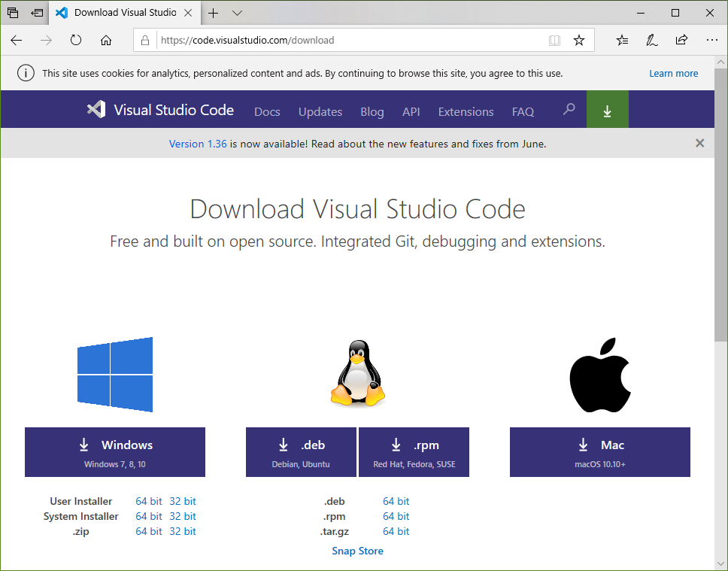This screenshot has height=571, width=728.
Task: Click User Installer 64 bit link
Action: click(149, 501)
